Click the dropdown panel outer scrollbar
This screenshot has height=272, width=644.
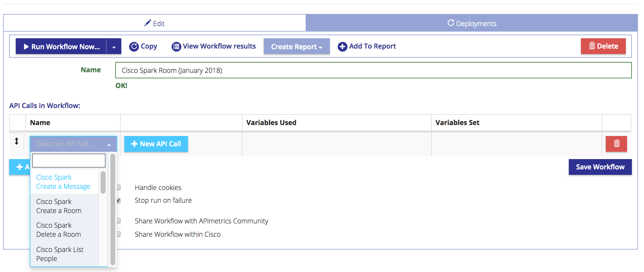113,209
